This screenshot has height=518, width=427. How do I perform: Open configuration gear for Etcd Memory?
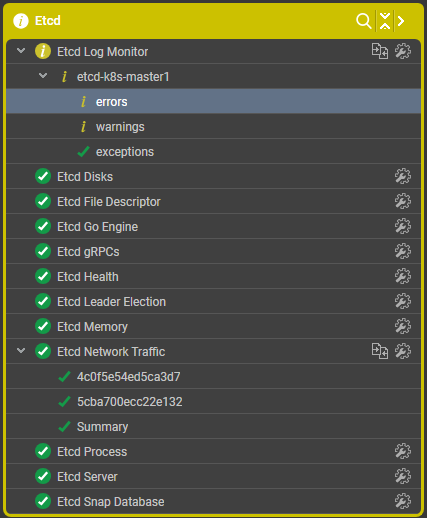pyautogui.click(x=403, y=326)
